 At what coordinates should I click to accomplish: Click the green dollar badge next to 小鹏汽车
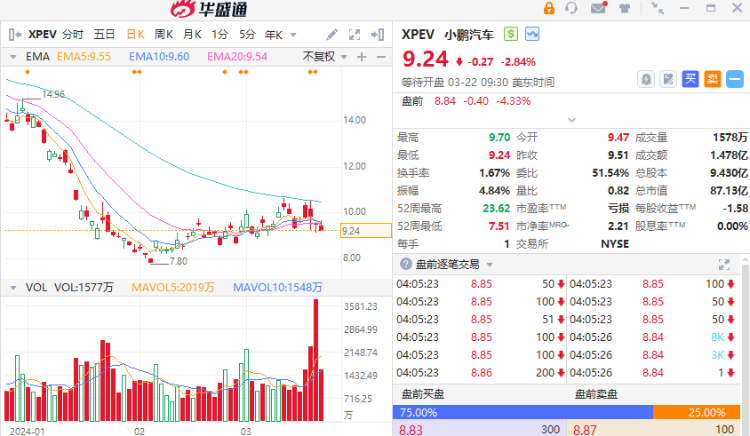pyautogui.click(x=511, y=34)
